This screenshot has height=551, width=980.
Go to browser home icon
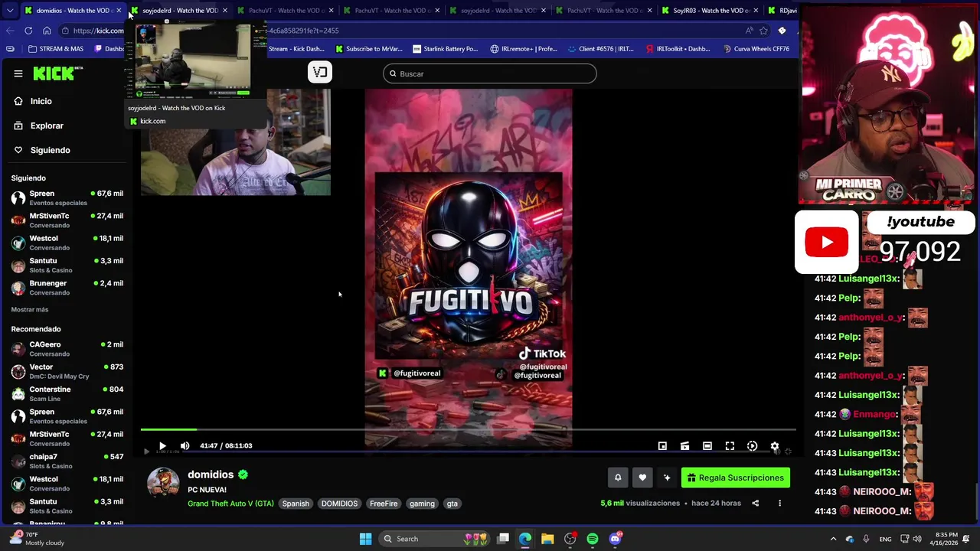47,31
